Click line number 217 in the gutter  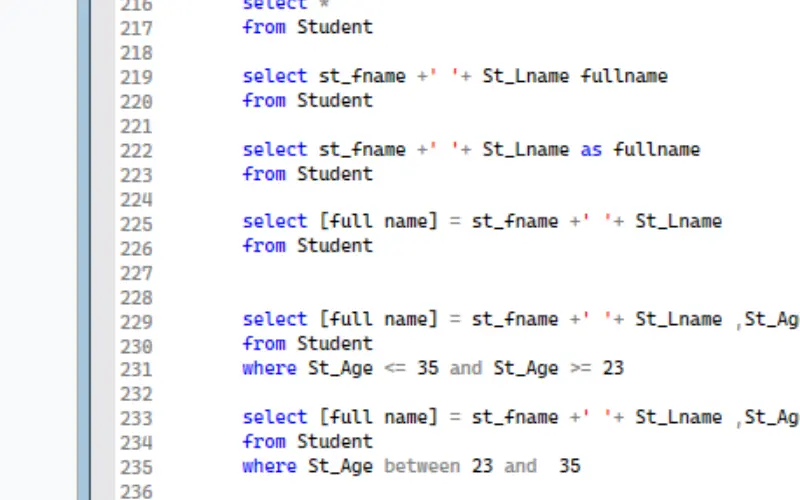pyautogui.click(x=136, y=29)
